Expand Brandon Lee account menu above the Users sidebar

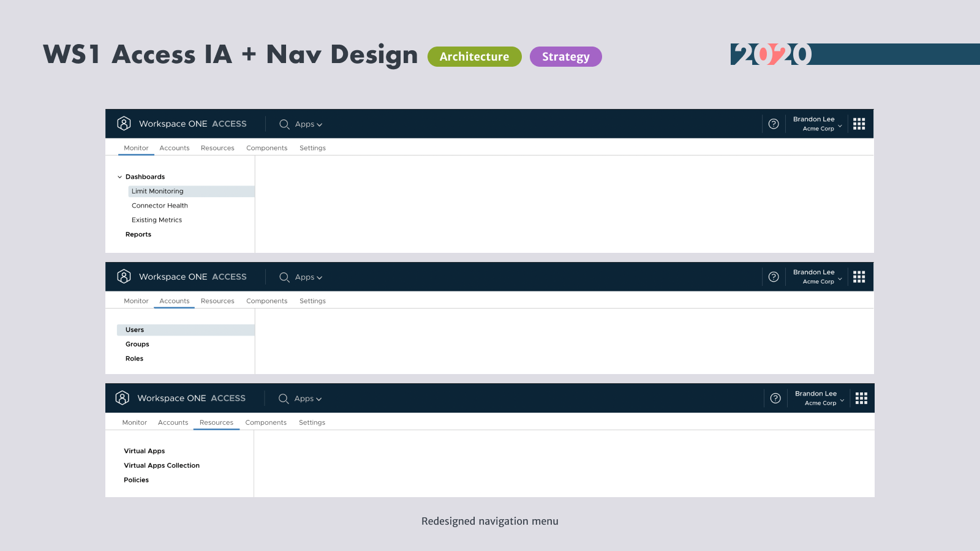point(818,277)
